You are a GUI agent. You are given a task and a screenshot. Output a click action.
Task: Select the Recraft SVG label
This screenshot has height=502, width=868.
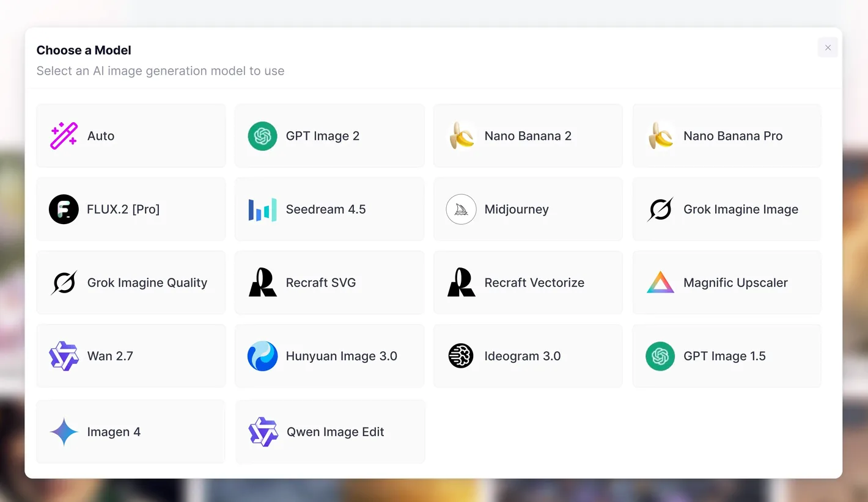(321, 283)
